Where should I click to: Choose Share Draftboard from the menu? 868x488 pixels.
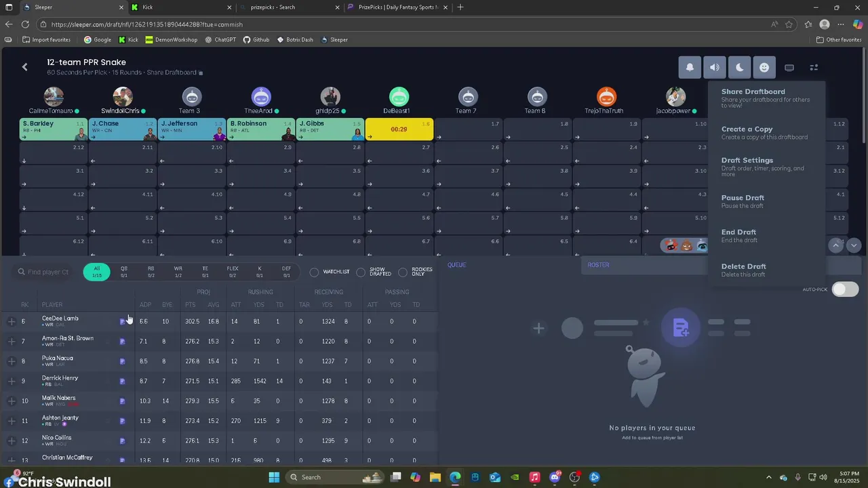[x=766, y=98]
